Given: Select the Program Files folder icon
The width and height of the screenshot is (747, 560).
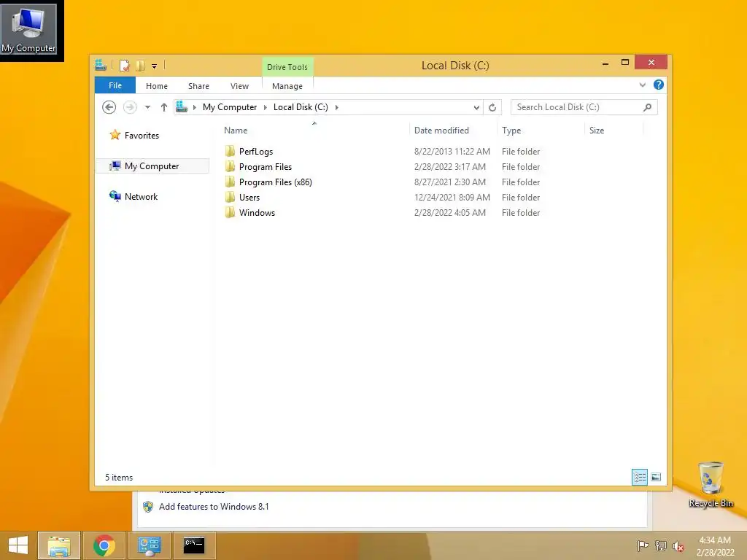Looking at the screenshot, I should click(230, 166).
